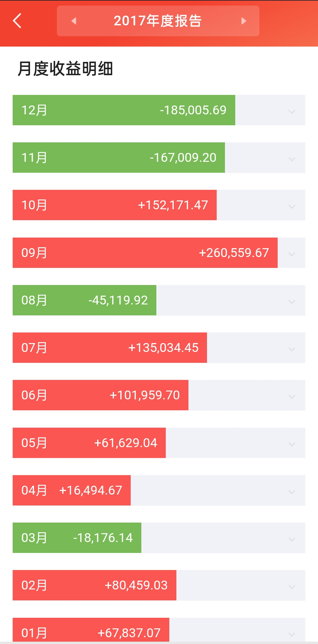Expand the 07月 row chevron
This screenshot has width=318, height=644.
coord(291,349)
